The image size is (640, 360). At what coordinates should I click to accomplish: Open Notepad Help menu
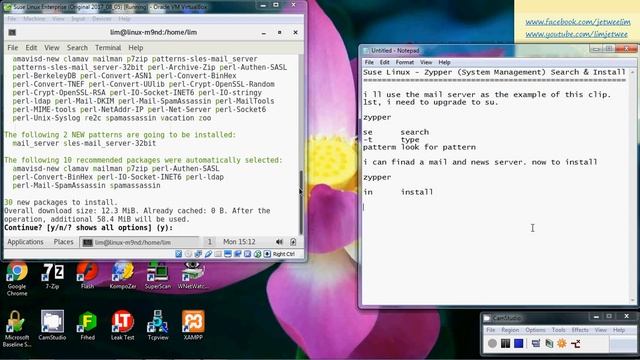click(x=444, y=62)
